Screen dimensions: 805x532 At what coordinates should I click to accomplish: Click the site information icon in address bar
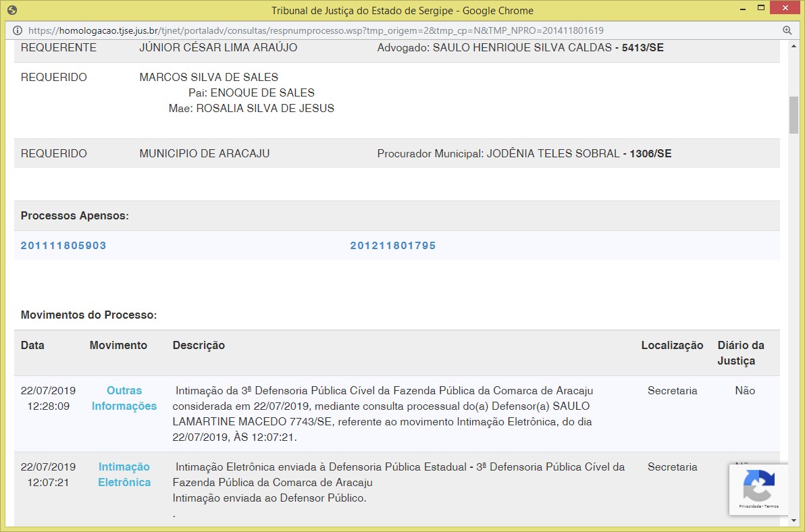(17, 30)
